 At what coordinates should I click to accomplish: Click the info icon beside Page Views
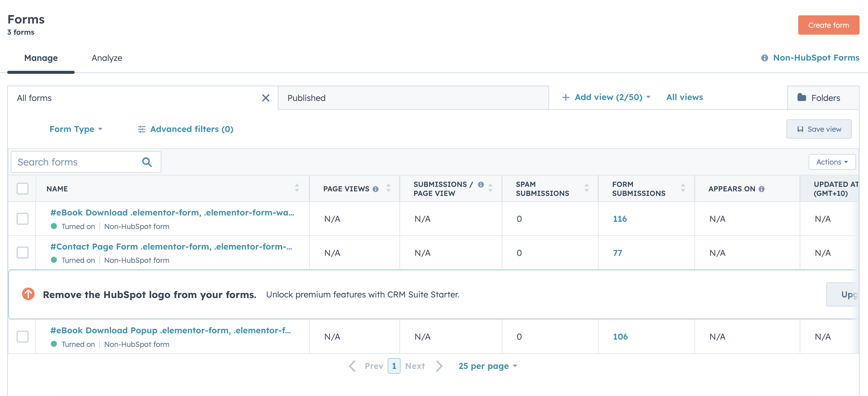[x=376, y=189]
